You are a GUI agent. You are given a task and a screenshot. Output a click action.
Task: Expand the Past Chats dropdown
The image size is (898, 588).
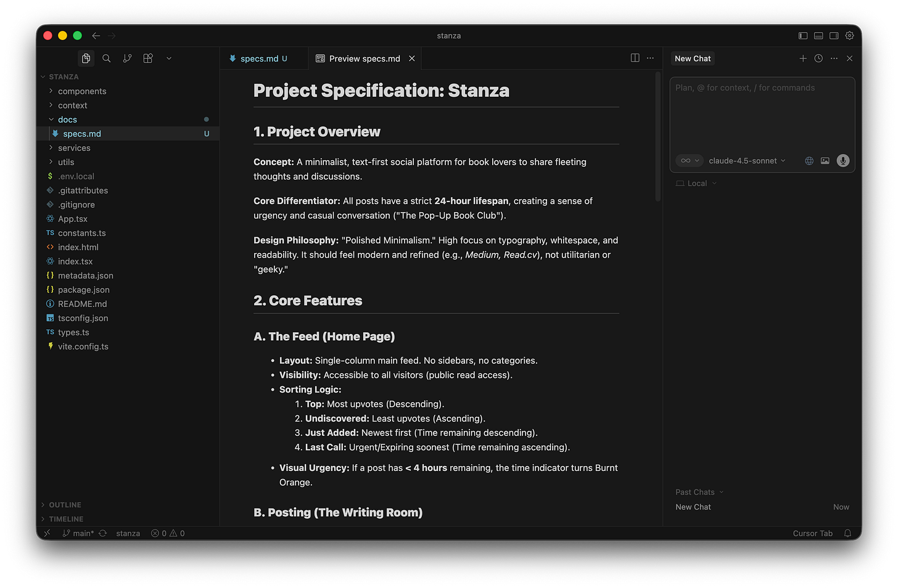click(698, 492)
